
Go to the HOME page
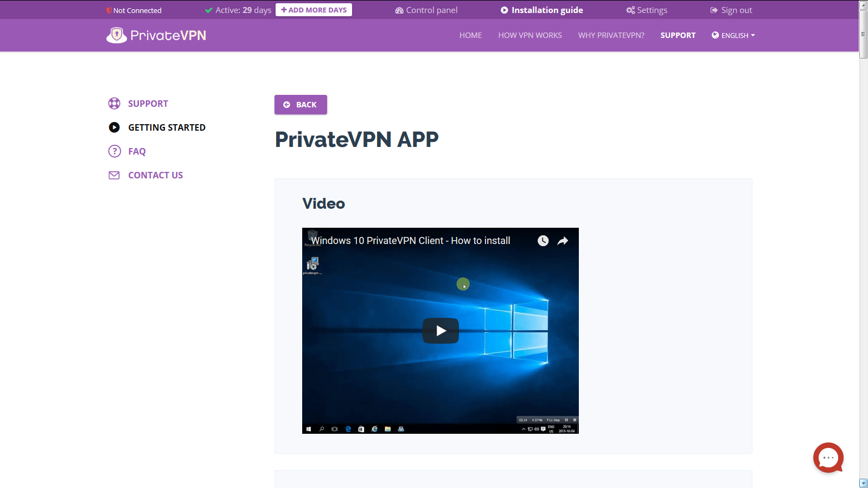click(x=470, y=35)
